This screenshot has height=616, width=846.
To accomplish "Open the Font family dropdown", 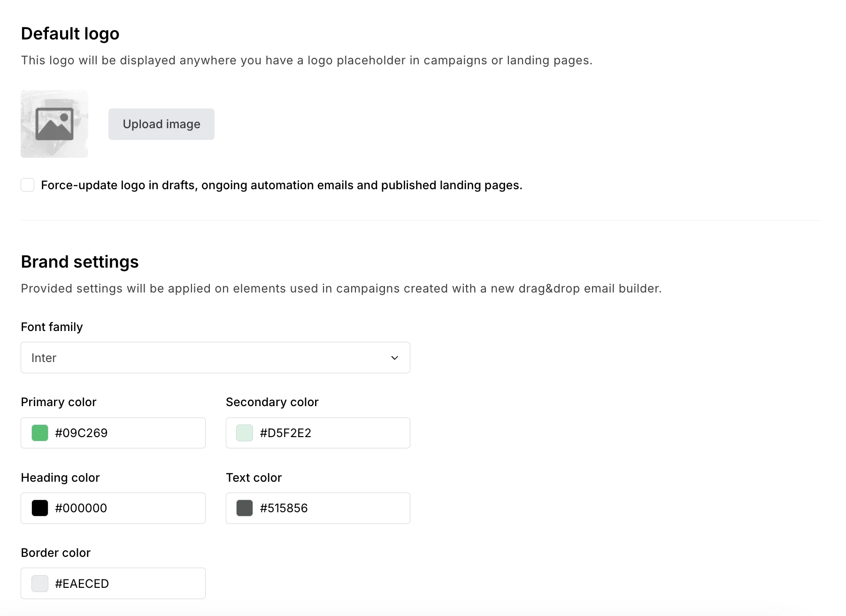I will (215, 358).
